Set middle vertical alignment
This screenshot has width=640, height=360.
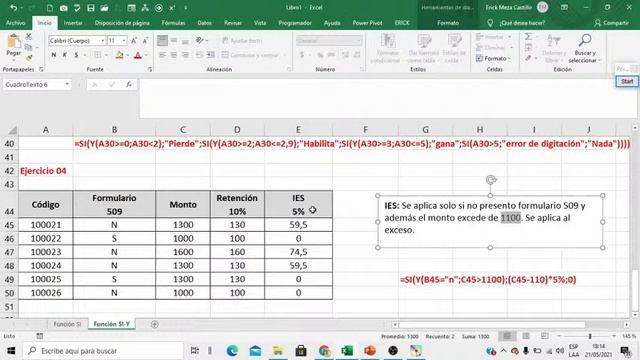[x=174, y=40]
